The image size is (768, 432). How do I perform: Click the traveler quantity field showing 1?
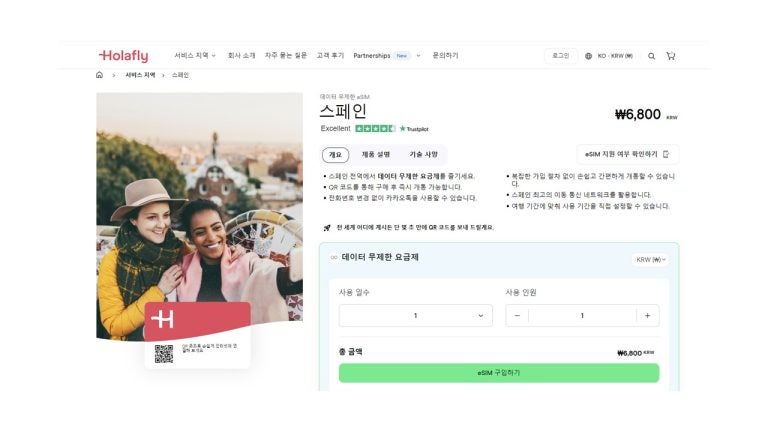[582, 315]
